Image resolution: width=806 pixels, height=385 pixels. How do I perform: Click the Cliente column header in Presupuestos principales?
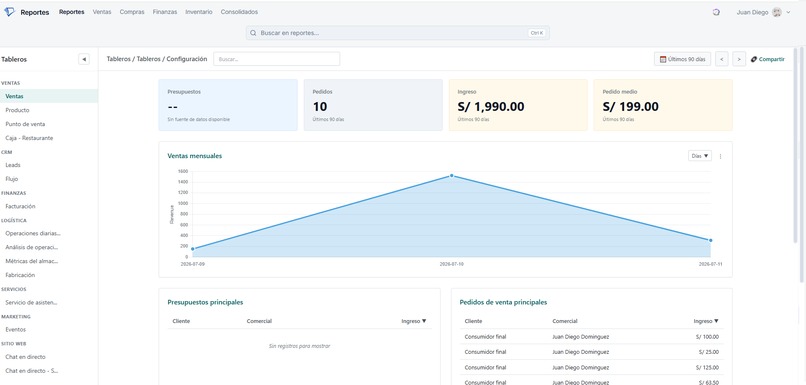point(181,321)
